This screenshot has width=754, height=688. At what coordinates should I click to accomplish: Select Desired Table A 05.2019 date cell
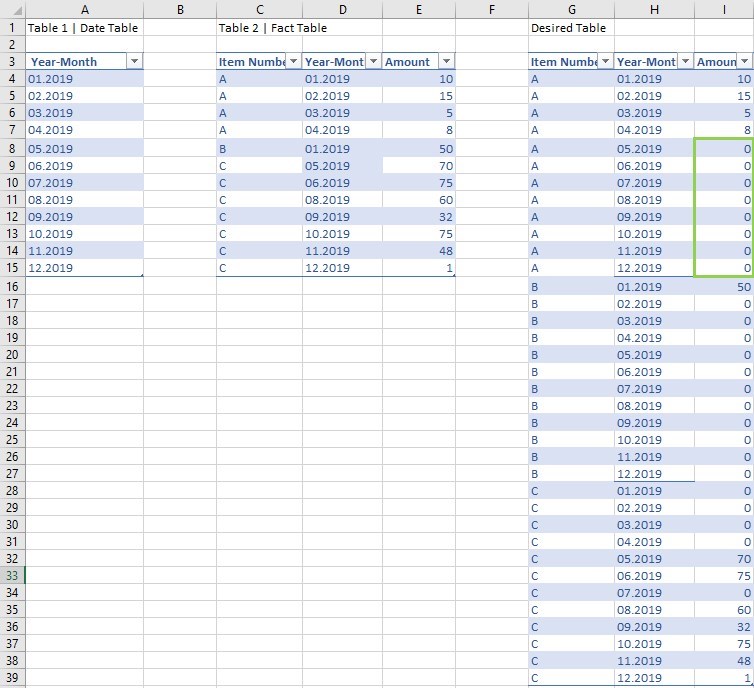654,149
